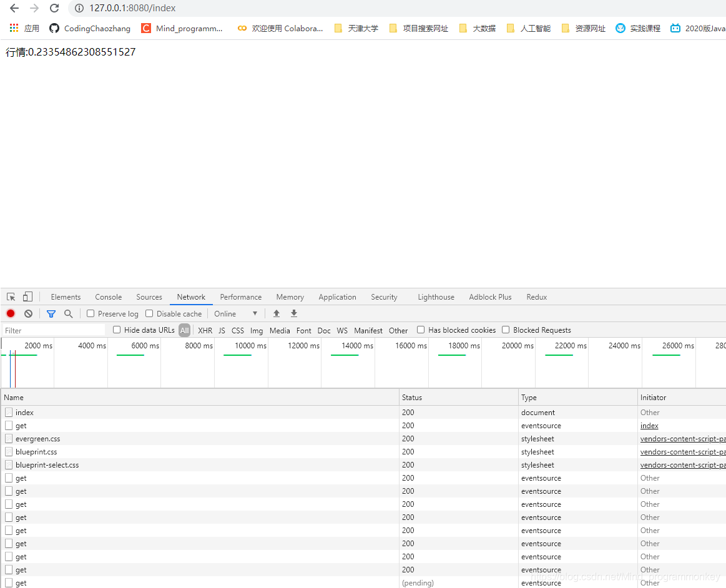Filter requests by CSS

pyautogui.click(x=237, y=330)
